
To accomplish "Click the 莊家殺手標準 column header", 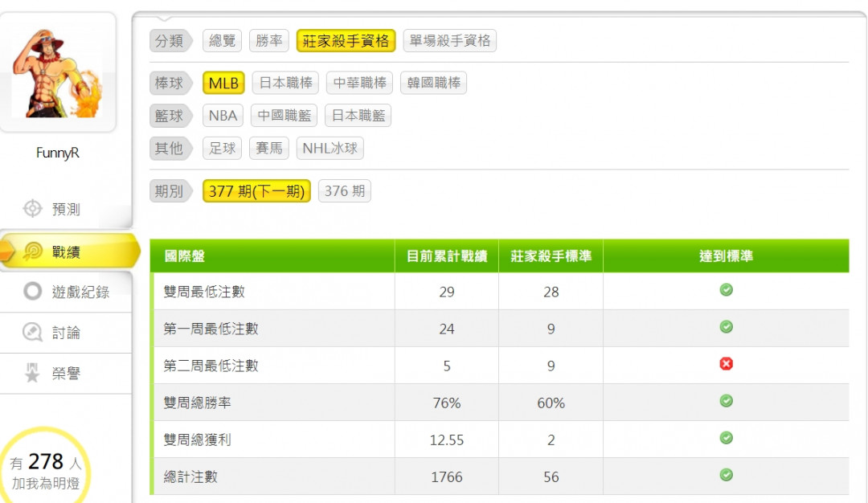I will pyautogui.click(x=551, y=256).
